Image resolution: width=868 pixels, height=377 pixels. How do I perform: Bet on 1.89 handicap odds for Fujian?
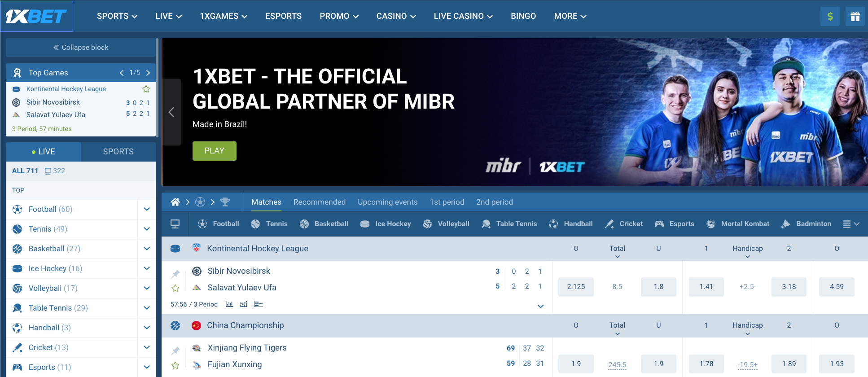pyautogui.click(x=789, y=364)
